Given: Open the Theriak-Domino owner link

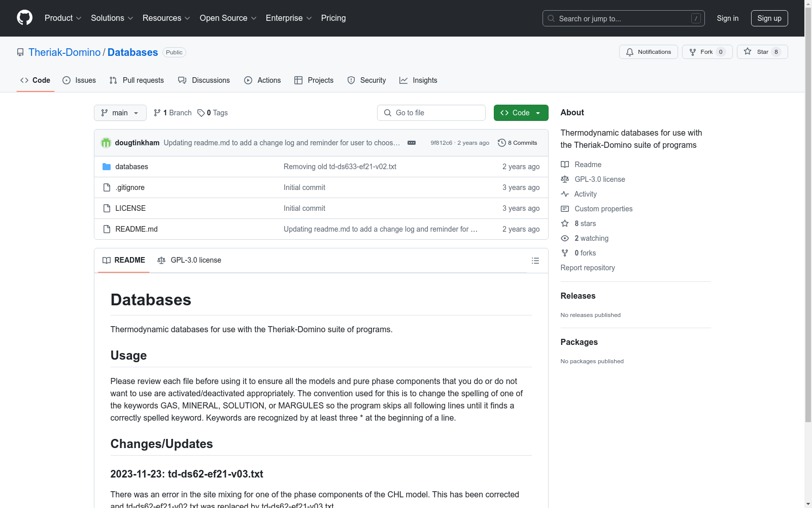Looking at the screenshot, I should pos(64,52).
